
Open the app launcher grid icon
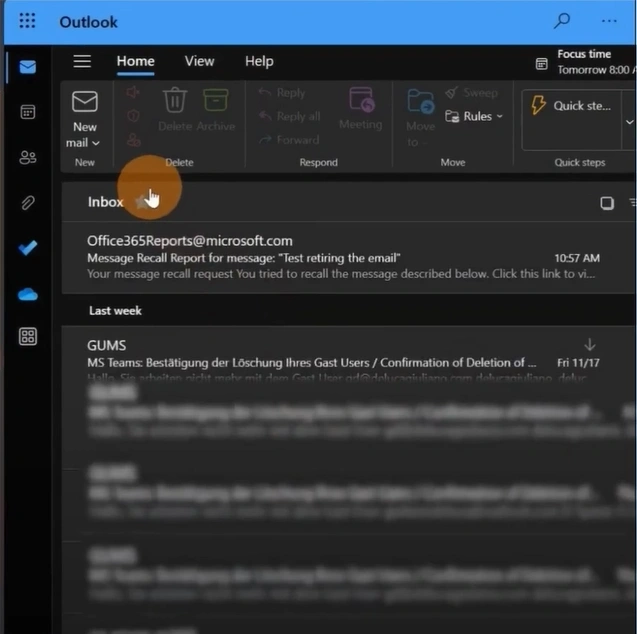(27, 21)
